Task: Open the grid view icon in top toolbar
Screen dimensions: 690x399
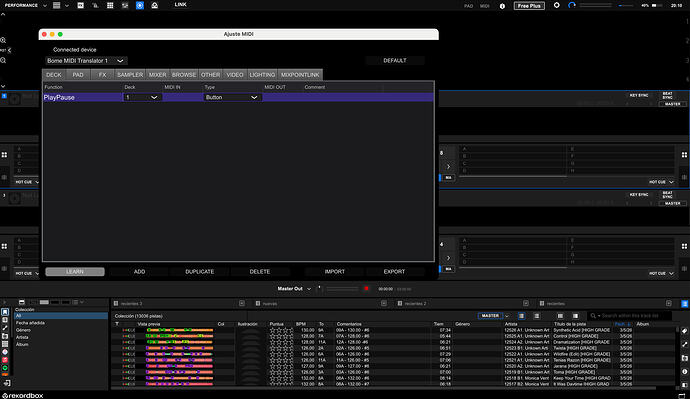Action: point(110,5)
